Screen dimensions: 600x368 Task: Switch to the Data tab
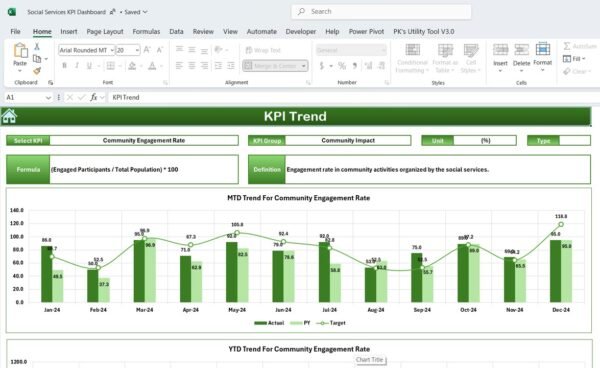176,31
